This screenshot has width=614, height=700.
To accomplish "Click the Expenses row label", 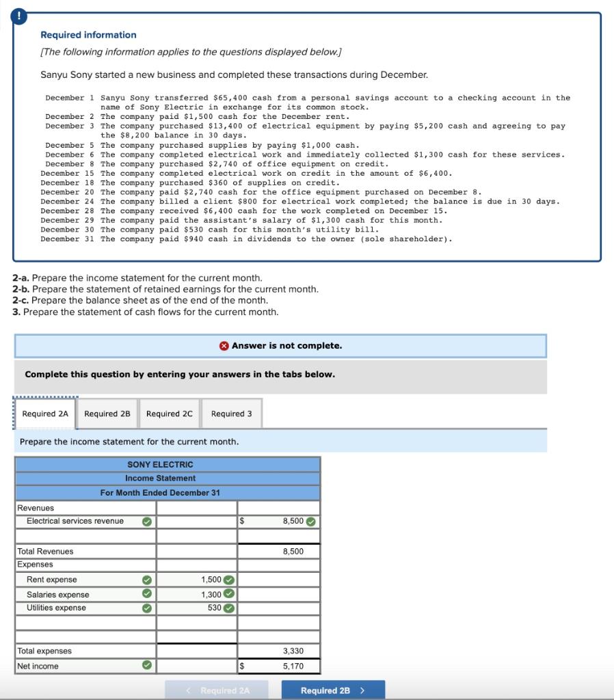I will point(35,564).
